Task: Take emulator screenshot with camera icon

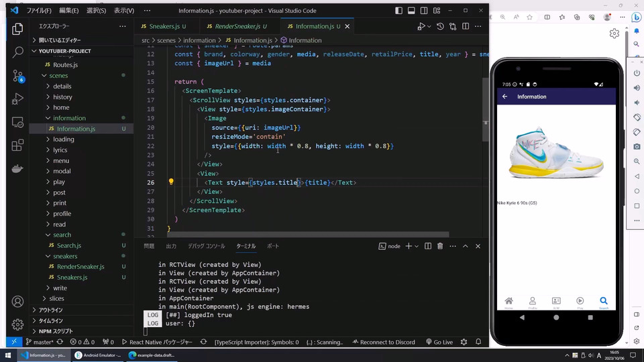Action: click(x=637, y=147)
